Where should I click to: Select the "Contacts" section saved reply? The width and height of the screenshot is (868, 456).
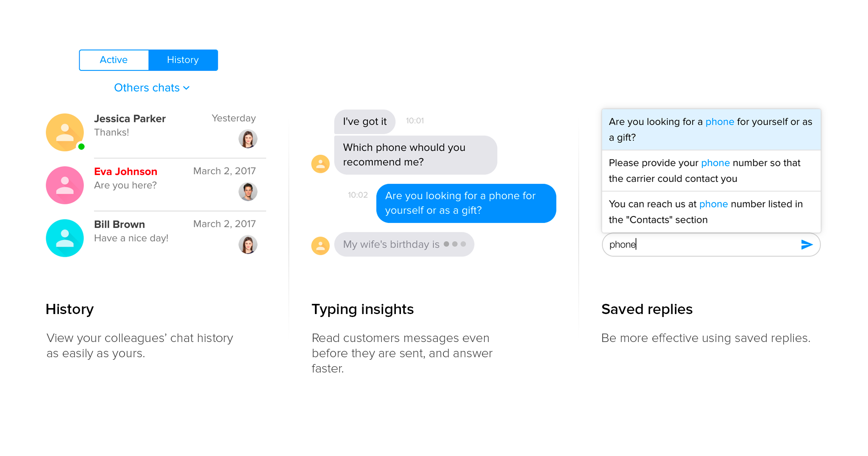pyautogui.click(x=711, y=211)
